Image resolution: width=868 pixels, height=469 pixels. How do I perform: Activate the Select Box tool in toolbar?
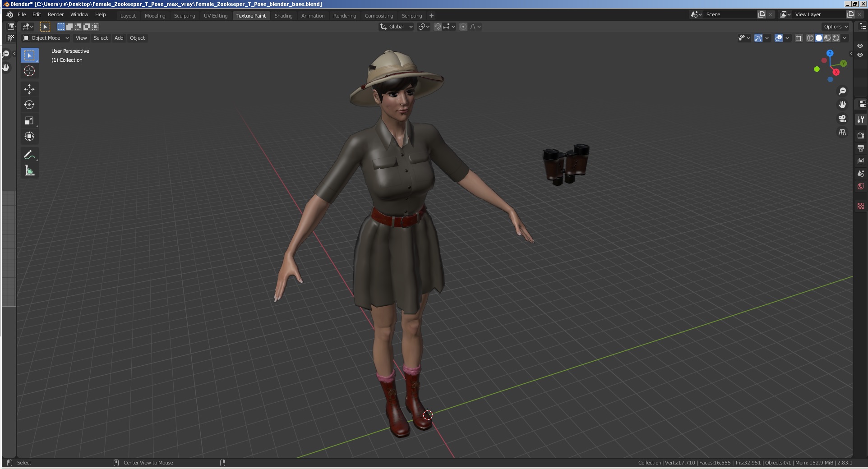click(29, 55)
